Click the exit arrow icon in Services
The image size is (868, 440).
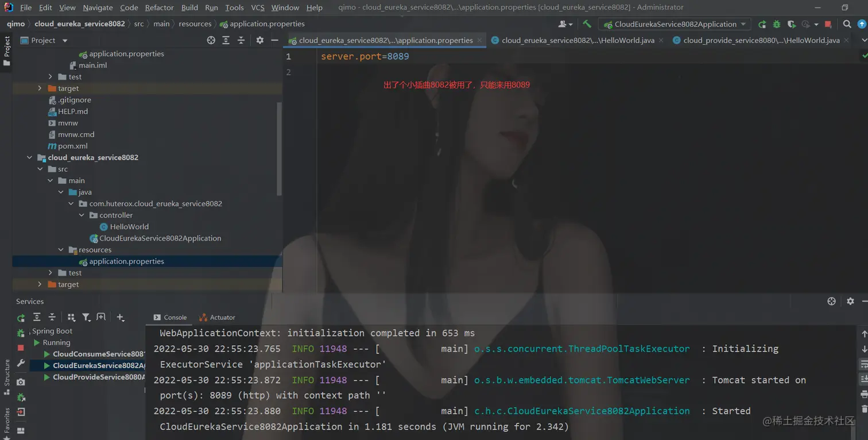pos(21,412)
